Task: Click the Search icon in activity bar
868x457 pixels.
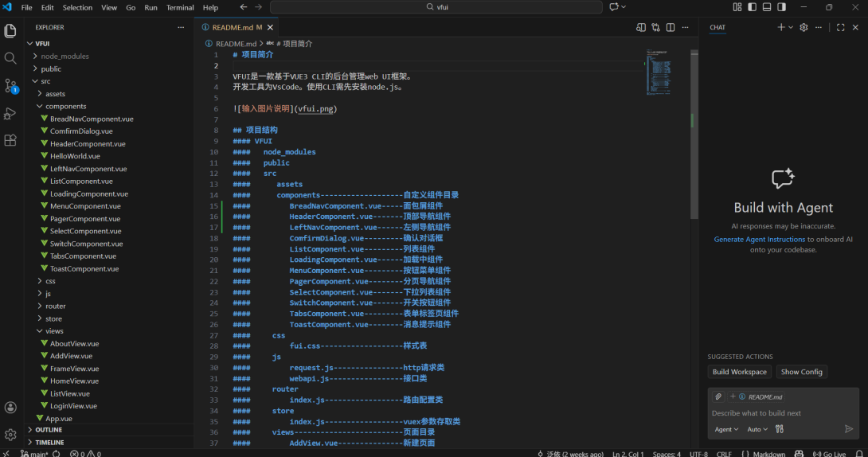Action: click(10, 58)
